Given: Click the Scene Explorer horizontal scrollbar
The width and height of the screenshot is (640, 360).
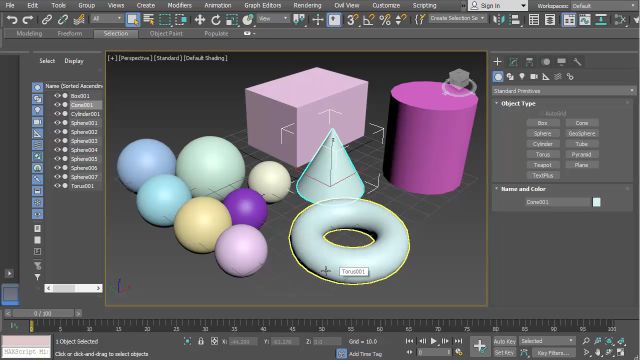Looking at the screenshot, I should tap(73, 288).
